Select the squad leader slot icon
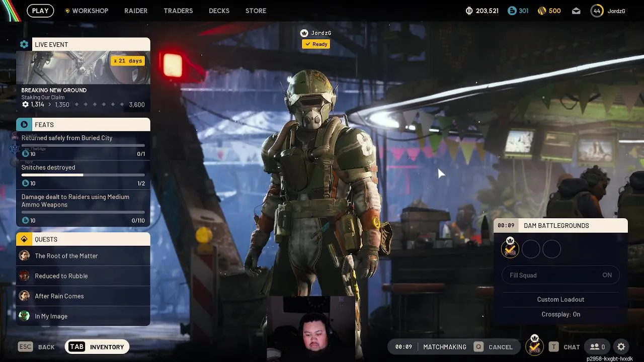This screenshot has width=644, height=362. (510, 248)
